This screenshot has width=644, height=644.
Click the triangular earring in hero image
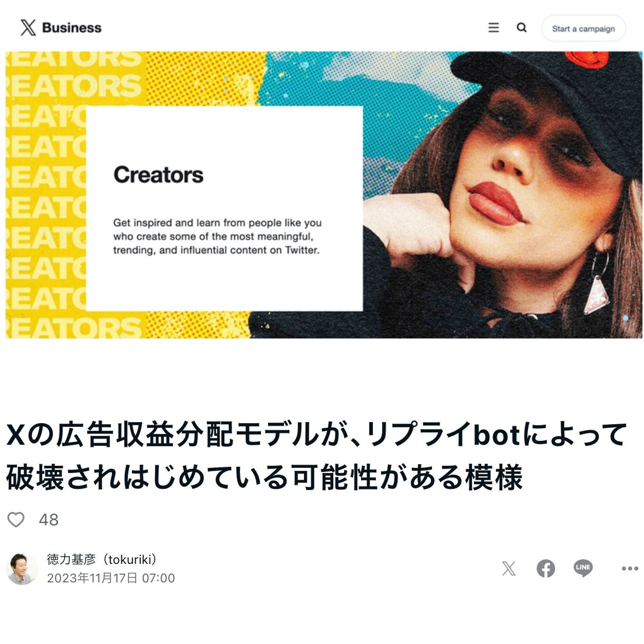coord(597,294)
